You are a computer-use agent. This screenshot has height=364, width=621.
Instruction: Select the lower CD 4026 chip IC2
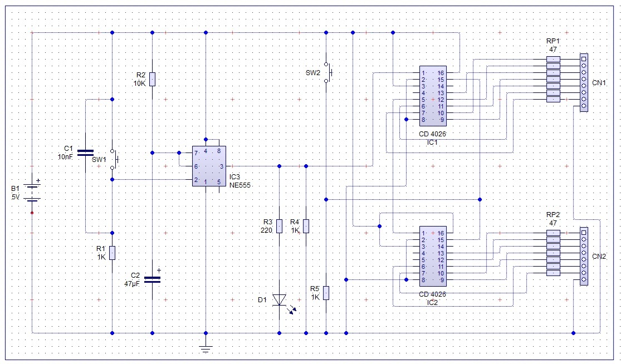click(x=433, y=257)
